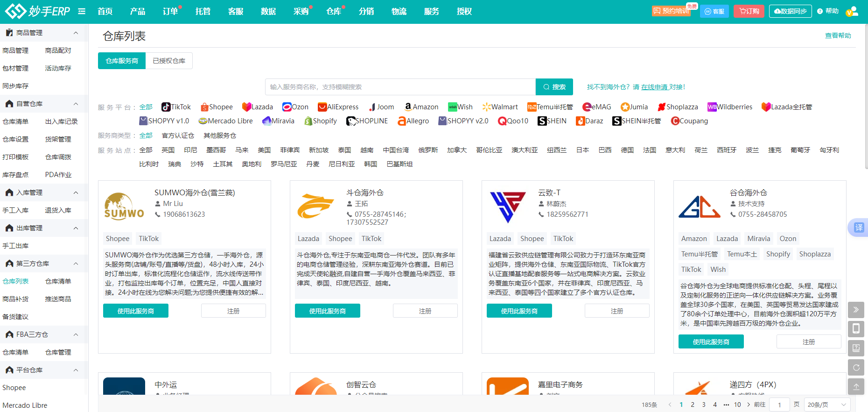Filter by Daraz platform
The image size is (868, 412).
pyautogui.click(x=589, y=121)
